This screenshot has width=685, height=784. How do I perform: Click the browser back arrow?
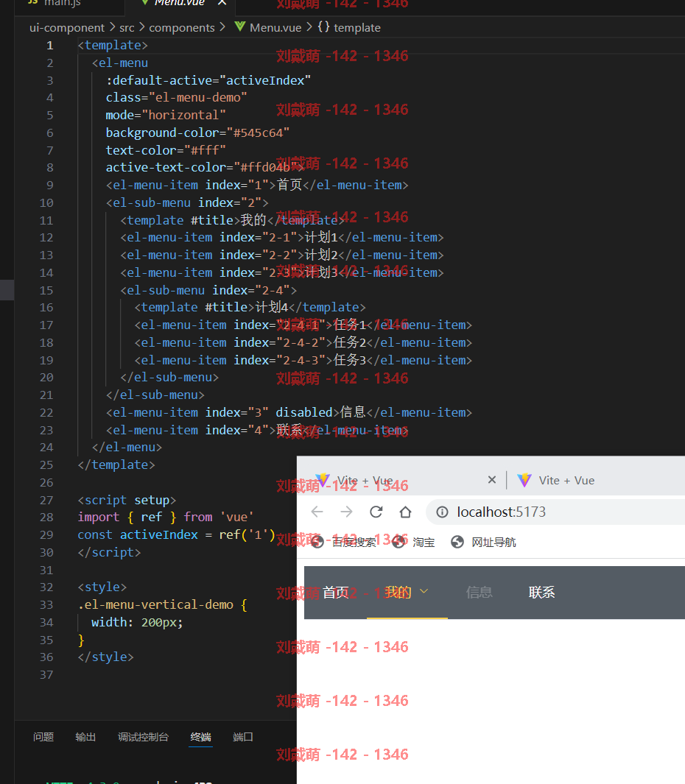point(317,512)
